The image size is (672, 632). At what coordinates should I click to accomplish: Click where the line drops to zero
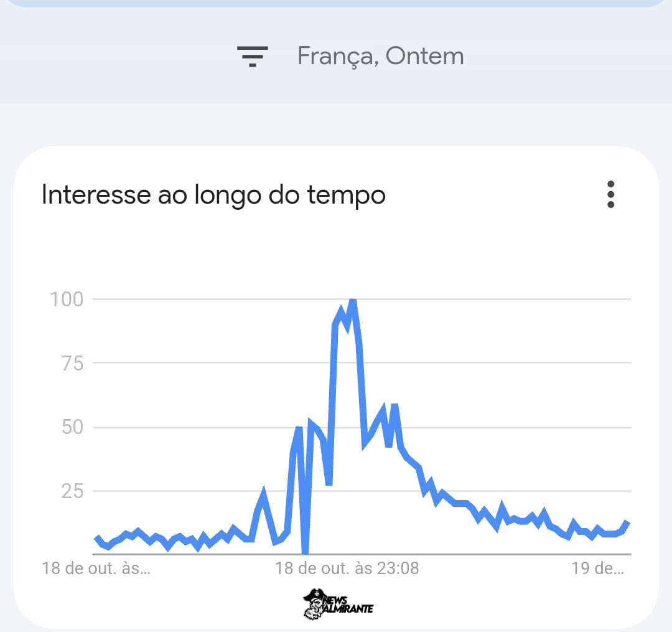305,552
